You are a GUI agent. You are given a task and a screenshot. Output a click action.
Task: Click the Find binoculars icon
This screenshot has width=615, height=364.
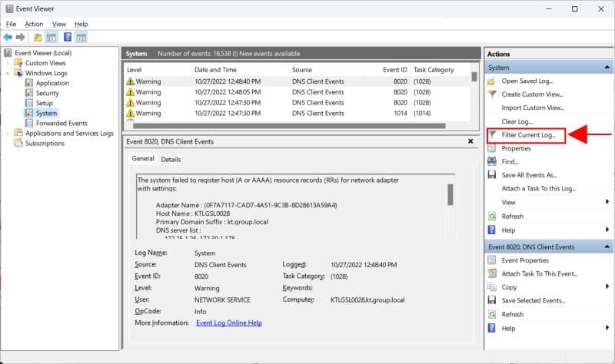tap(493, 162)
